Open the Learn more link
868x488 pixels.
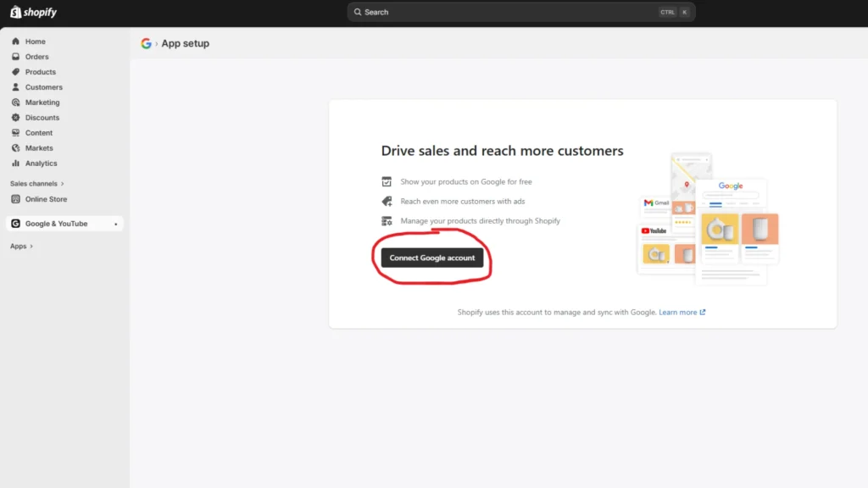[x=678, y=312]
